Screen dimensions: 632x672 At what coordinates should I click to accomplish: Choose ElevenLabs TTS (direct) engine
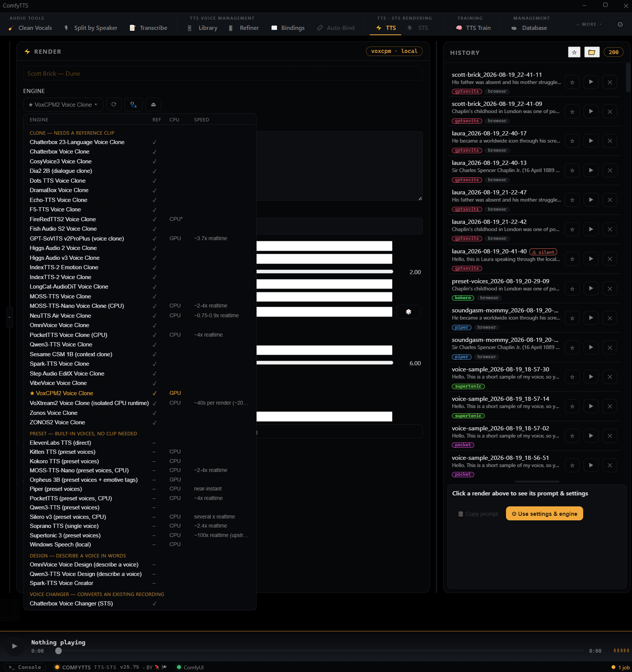pos(140,443)
